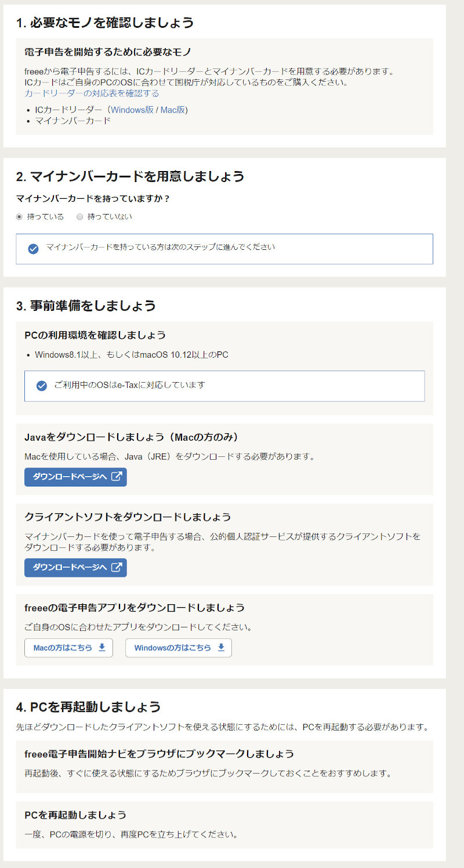Image resolution: width=464 pixels, height=868 pixels.
Task: Click checkmark icon beside マイナンバーカード notice
Action: 34,249
